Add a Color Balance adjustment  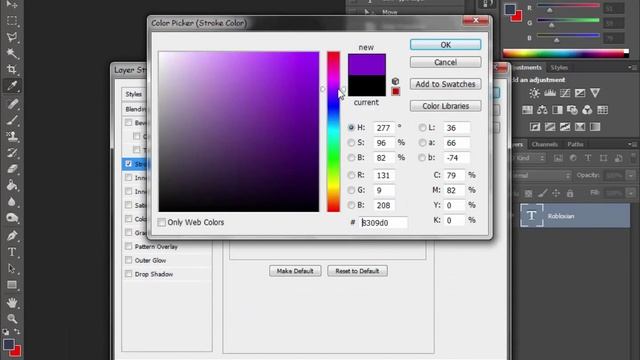pos(542,110)
